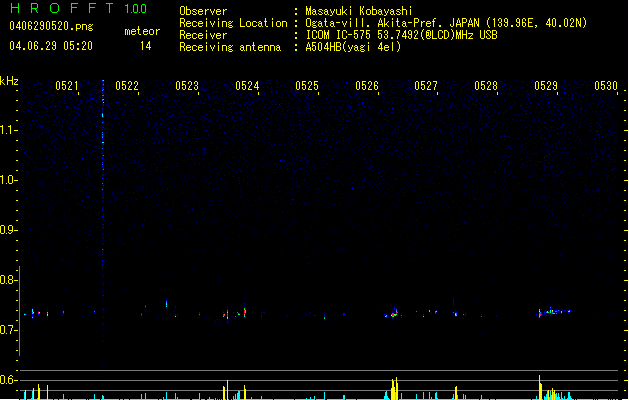
Task: Click the 'Observer' label
Action: point(203,11)
